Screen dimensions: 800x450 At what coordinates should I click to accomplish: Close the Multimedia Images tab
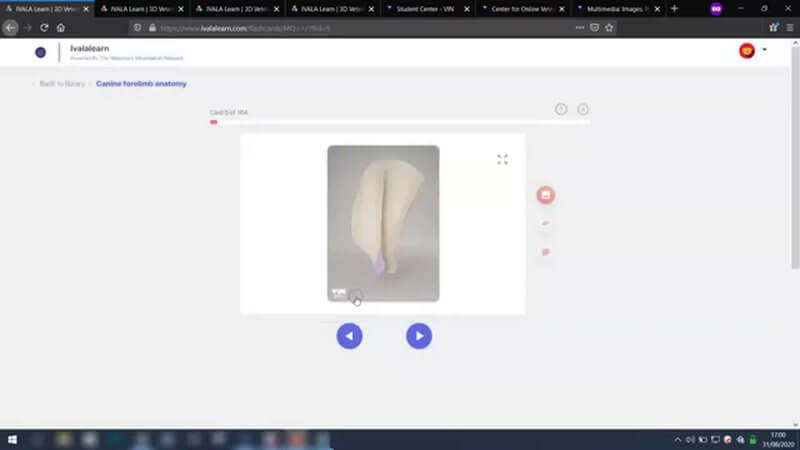[x=657, y=9]
